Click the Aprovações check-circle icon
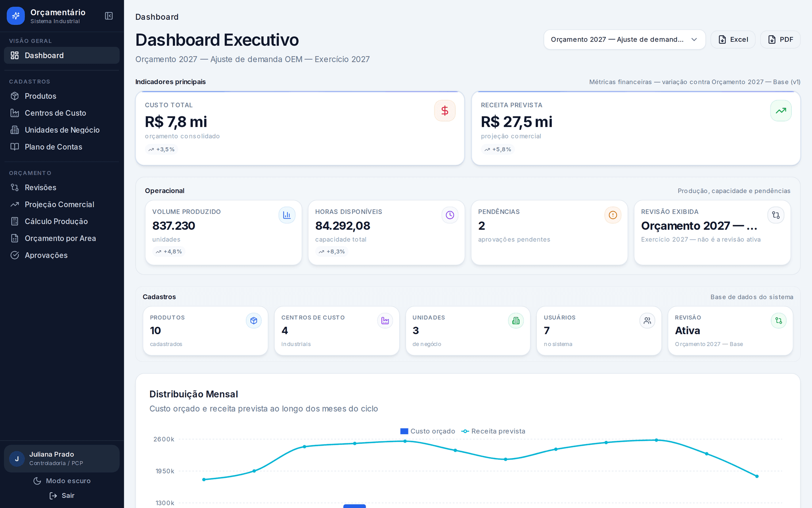Image resolution: width=812 pixels, height=508 pixels. (15, 255)
